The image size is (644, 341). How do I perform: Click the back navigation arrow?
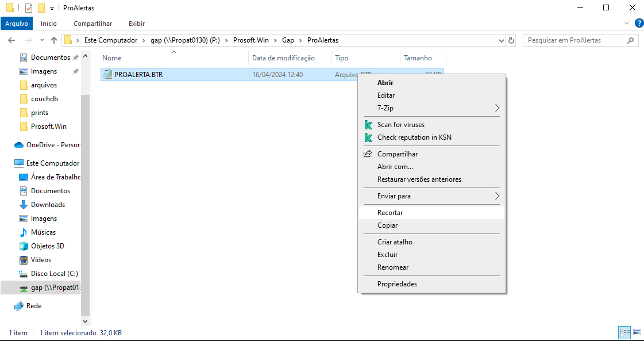pos(11,40)
